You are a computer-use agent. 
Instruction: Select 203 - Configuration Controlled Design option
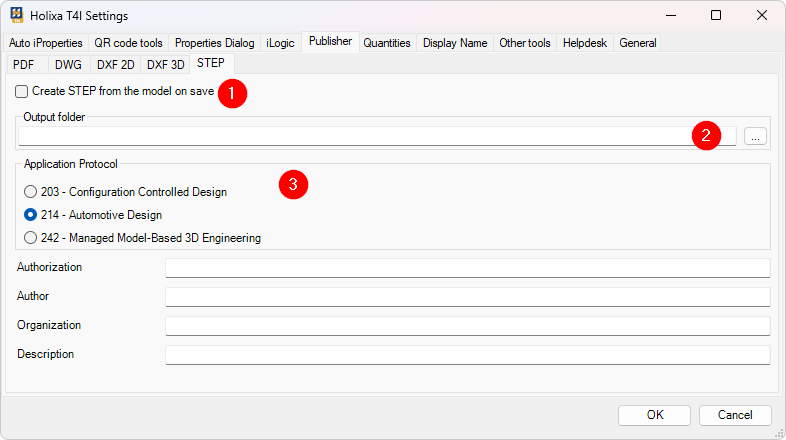[x=30, y=192]
